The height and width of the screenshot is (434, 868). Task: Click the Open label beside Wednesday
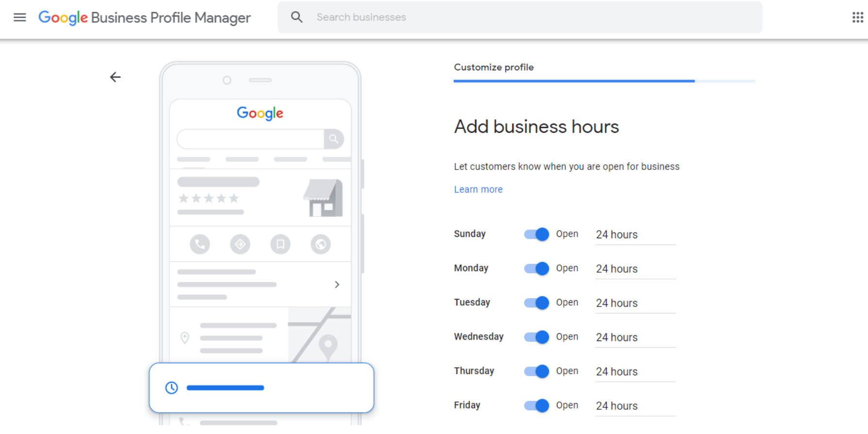click(x=567, y=337)
